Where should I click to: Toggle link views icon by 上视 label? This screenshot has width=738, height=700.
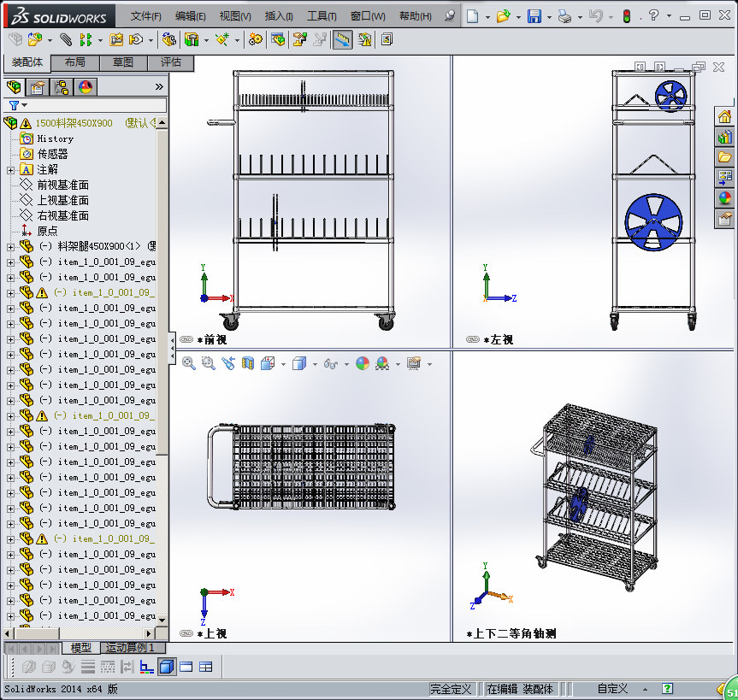click(186, 633)
